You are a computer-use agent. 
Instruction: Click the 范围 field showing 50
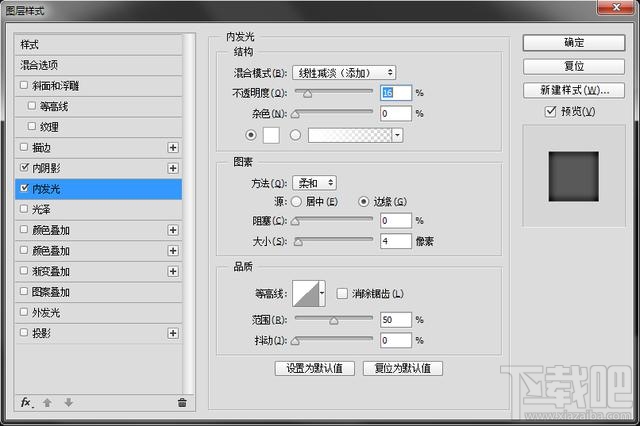coord(396,320)
